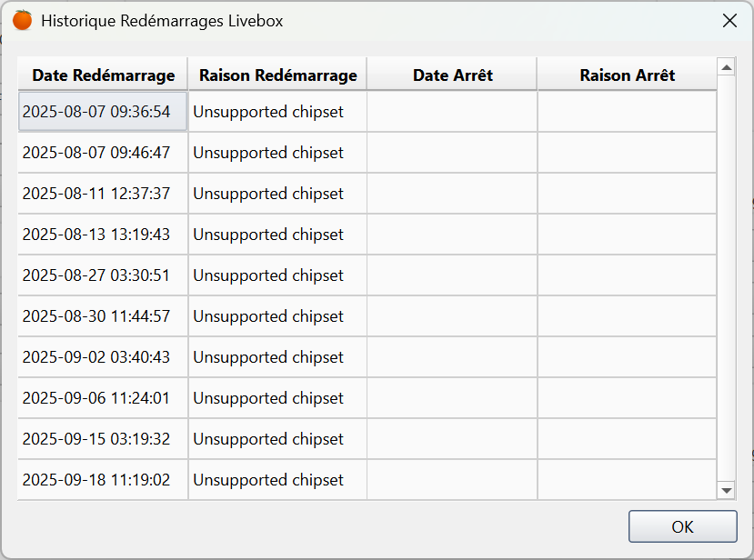Viewport: 754px width, 560px height.
Task: Click the empty Date Arrêt cell of the first row
Action: coord(451,111)
